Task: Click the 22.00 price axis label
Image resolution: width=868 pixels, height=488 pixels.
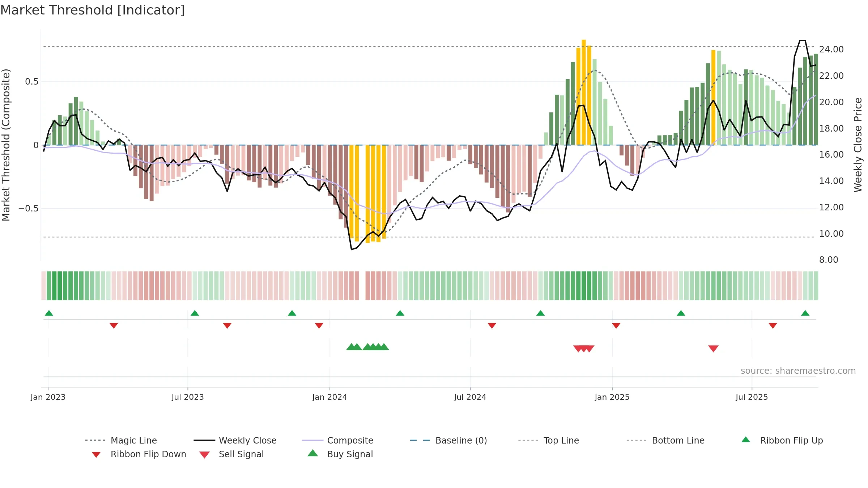Action: (x=831, y=76)
